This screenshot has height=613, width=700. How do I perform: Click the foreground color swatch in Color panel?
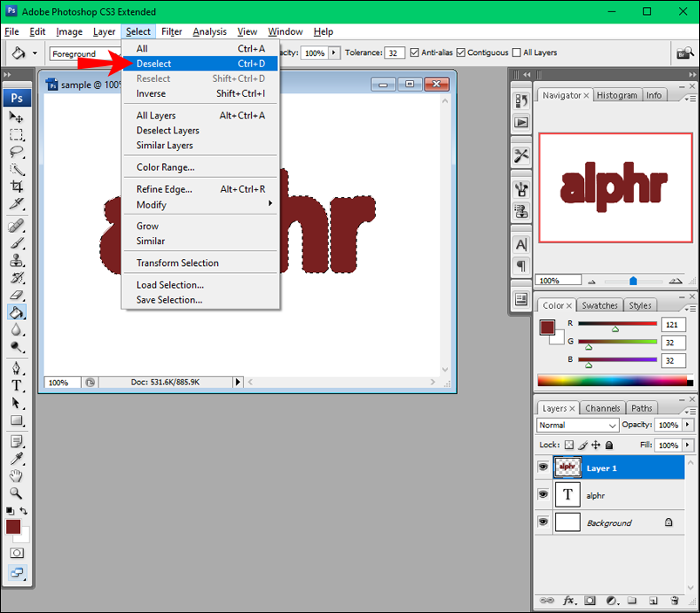coord(547,327)
